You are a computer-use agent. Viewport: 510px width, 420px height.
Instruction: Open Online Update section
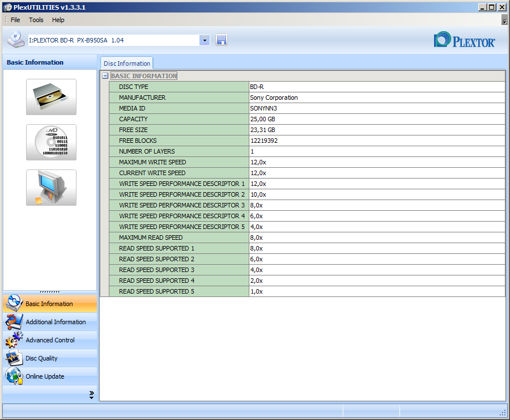tap(50, 376)
